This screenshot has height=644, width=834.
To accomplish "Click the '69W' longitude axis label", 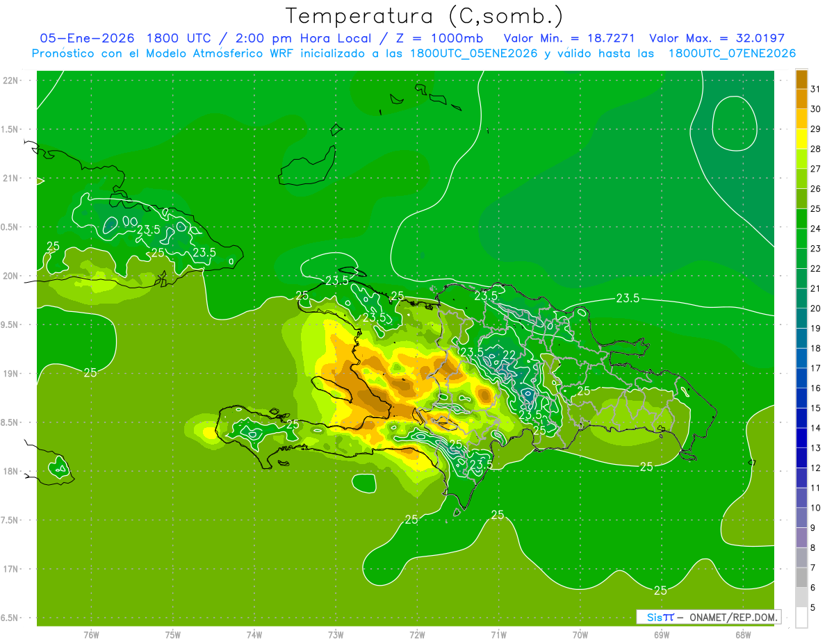I will (x=662, y=634).
